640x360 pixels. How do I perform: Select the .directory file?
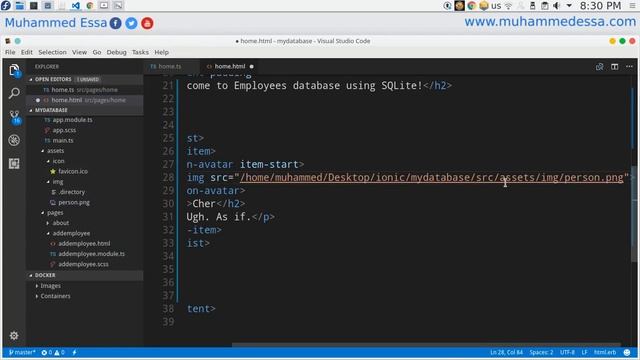[x=71, y=192]
